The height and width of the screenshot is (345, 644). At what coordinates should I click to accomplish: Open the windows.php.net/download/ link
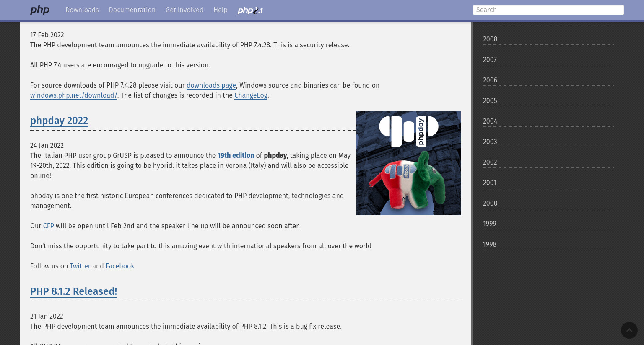point(74,95)
